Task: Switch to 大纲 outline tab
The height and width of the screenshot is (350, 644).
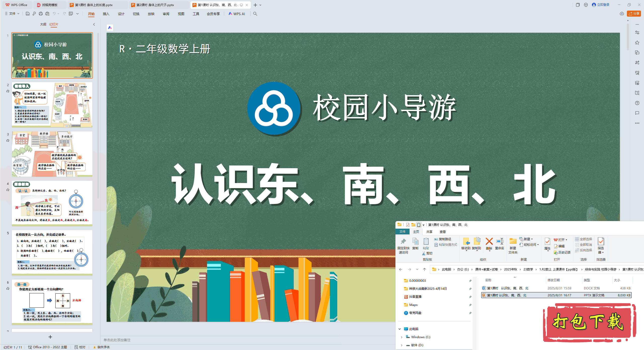Action: tap(43, 24)
